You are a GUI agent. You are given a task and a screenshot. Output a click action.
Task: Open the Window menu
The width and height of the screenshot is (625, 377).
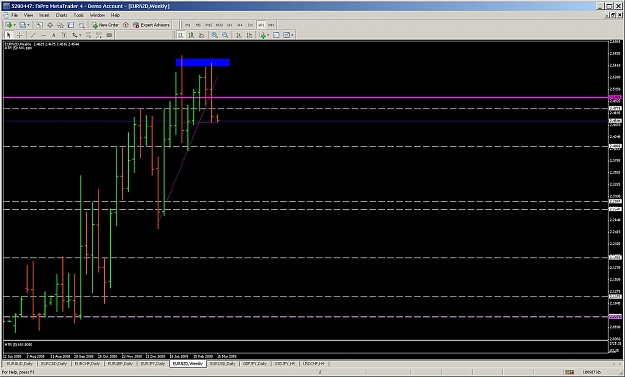coord(97,15)
